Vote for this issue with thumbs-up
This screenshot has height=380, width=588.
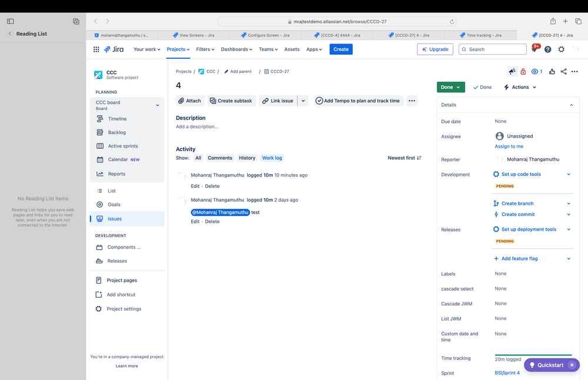[x=552, y=71]
